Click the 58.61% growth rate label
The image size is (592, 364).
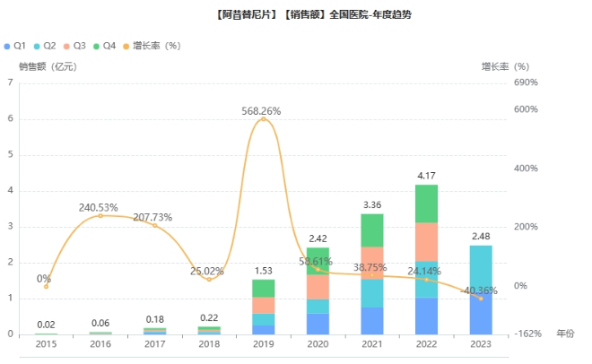pos(316,262)
